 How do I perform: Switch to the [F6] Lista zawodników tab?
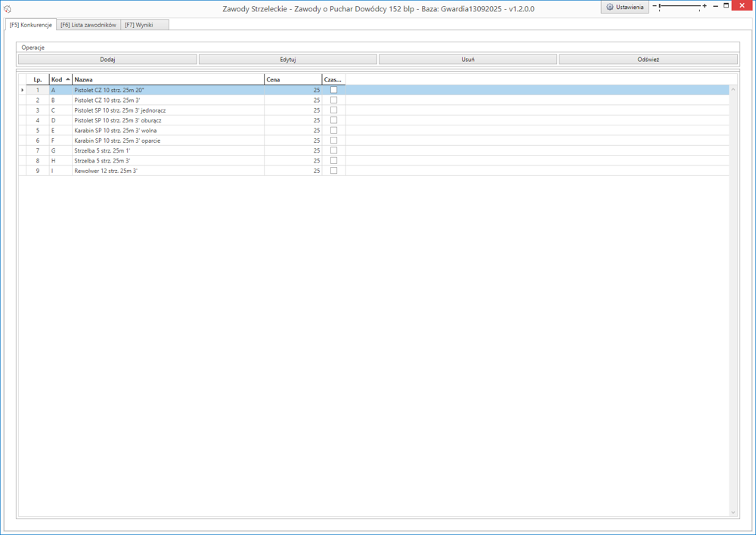(x=88, y=25)
